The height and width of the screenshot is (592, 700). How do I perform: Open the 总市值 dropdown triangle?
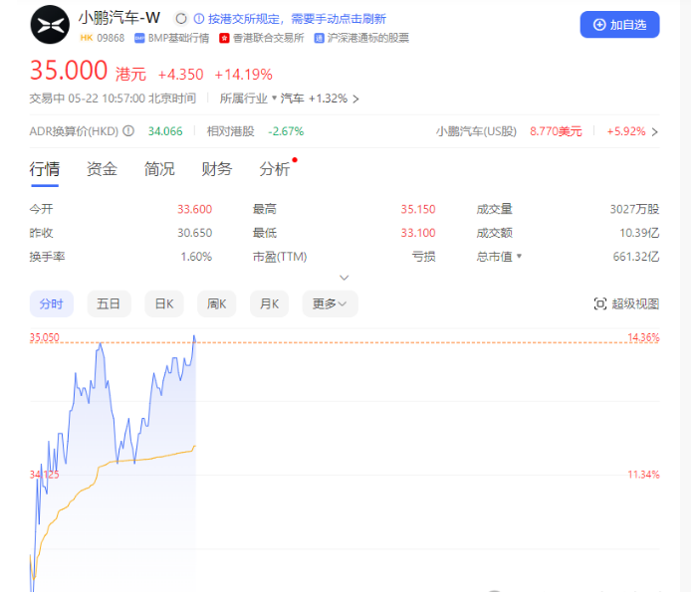pos(519,256)
